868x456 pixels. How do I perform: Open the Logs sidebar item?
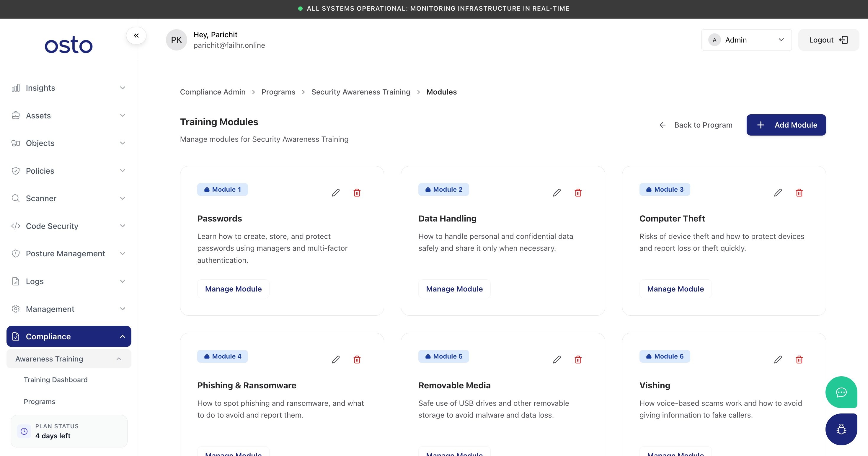coord(69,281)
